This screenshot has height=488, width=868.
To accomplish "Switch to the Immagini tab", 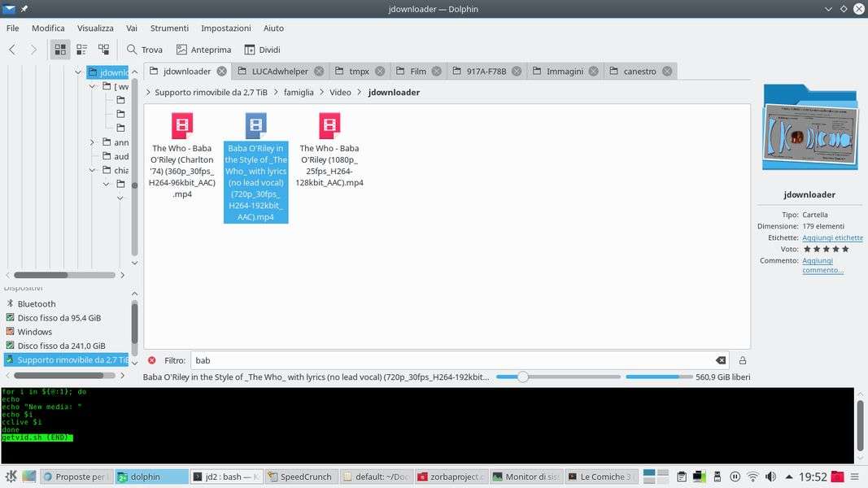I will pyautogui.click(x=565, y=72).
